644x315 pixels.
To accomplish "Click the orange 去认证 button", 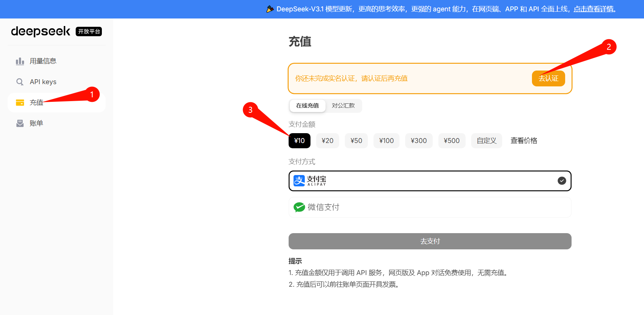I will click(549, 78).
